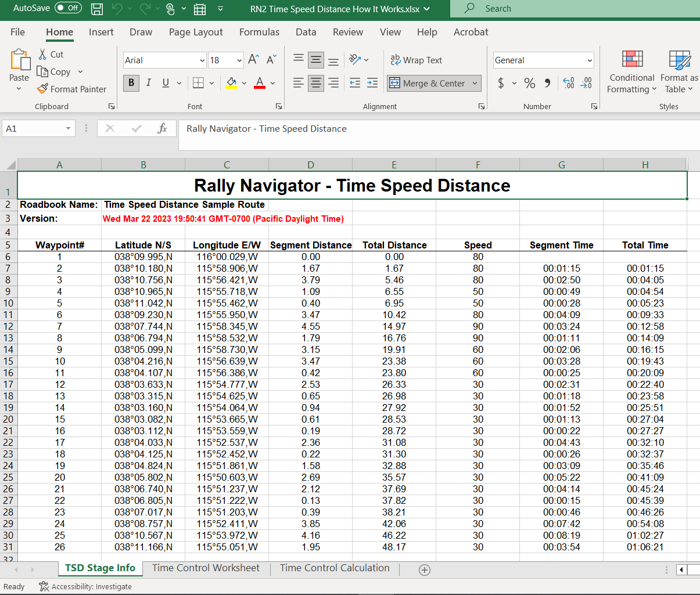Switch to the Insert ribbon tab
This screenshot has width=700, height=595.
point(101,32)
